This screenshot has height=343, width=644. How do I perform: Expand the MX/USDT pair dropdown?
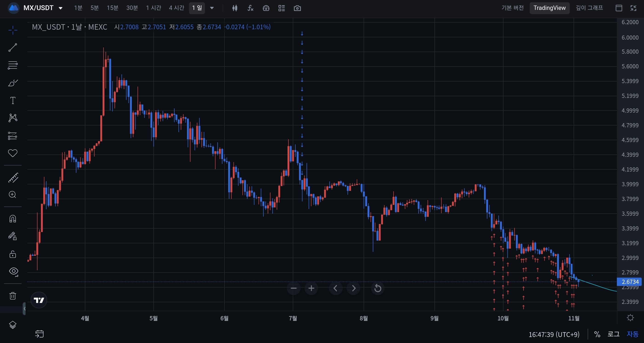tap(60, 8)
